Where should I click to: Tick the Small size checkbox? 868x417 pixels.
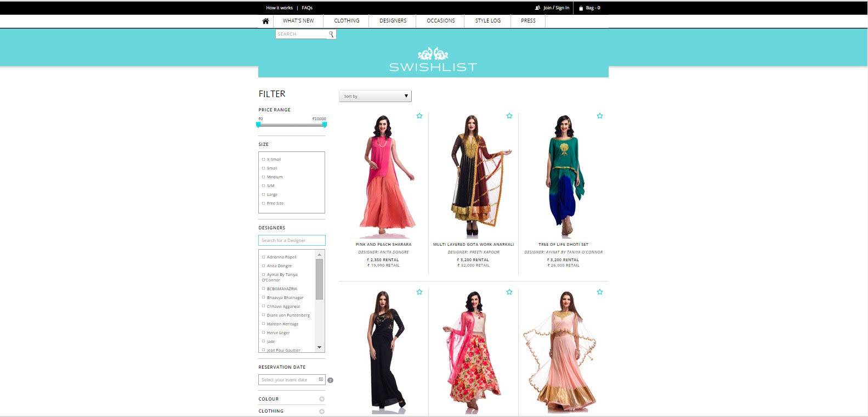point(263,168)
